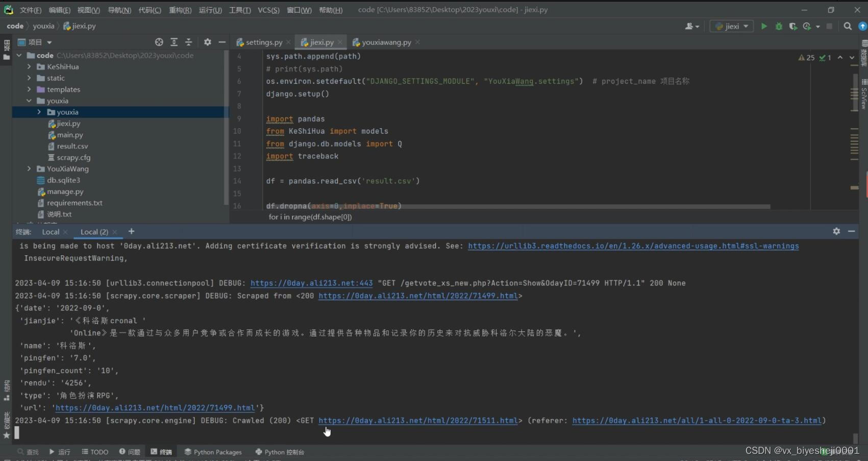Open the 0day.ali213.net:443 link

(311, 283)
